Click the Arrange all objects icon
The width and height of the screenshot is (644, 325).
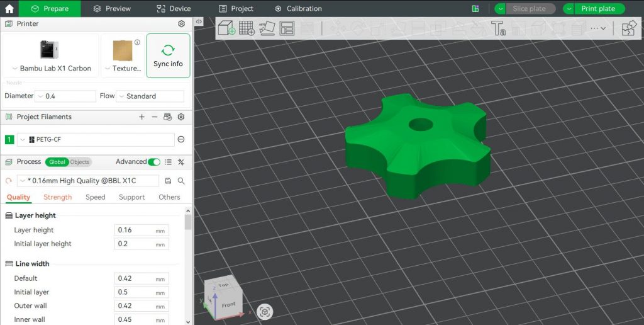(x=287, y=28)
